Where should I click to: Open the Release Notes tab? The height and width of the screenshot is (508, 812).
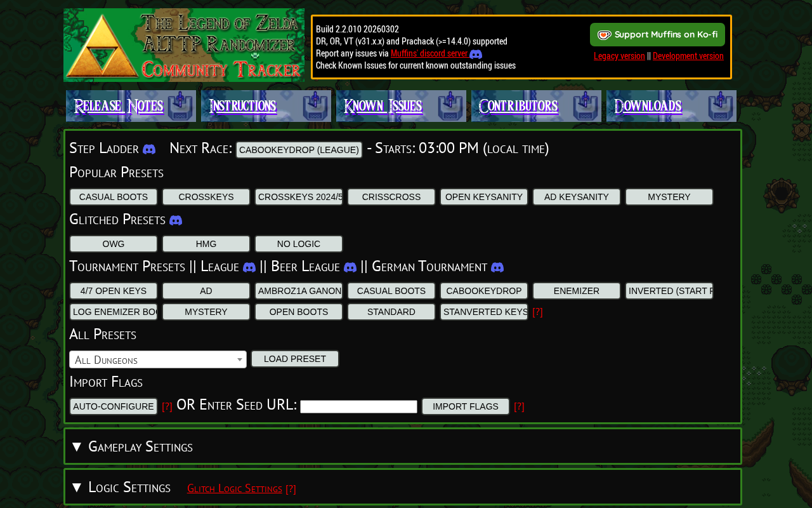click(x=131, y=106)
